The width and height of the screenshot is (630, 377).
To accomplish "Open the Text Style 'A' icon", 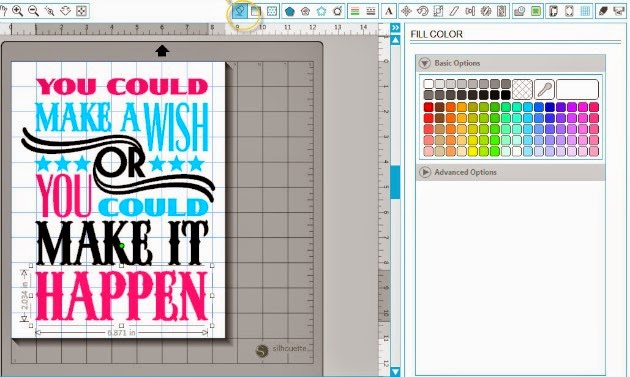I will point(389,11).
